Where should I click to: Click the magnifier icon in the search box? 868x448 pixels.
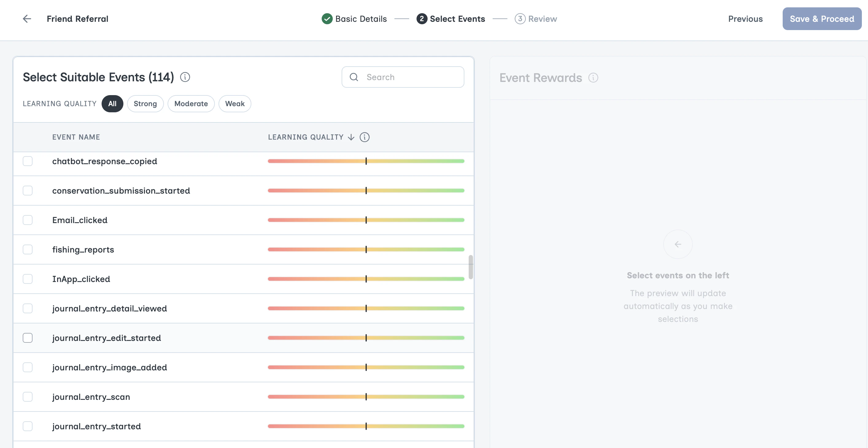coord(354,77)
